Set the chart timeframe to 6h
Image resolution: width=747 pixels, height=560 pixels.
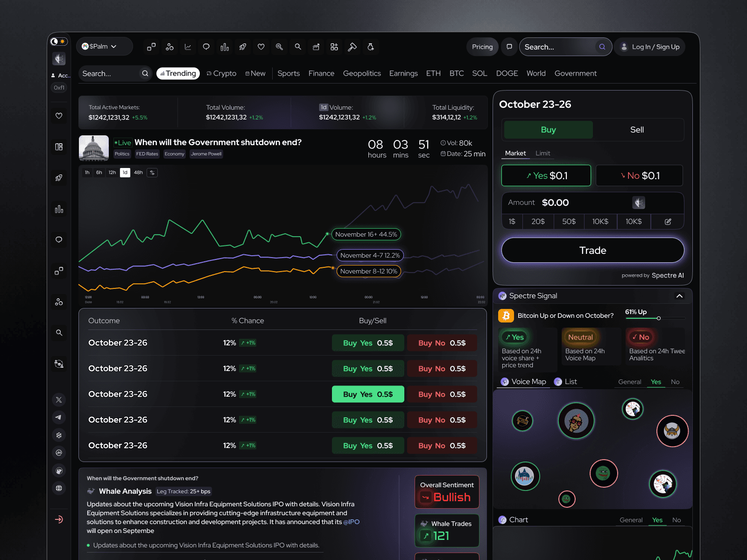tap(99, 173)
